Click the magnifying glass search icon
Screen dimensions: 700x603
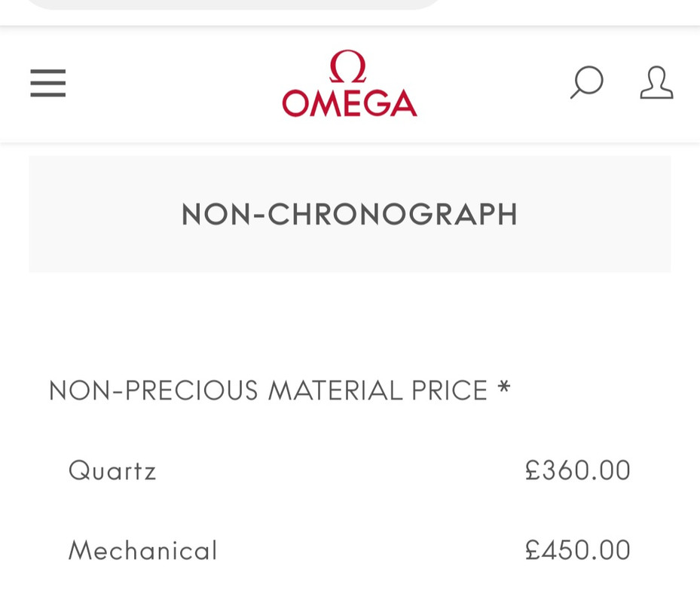[x=586, y=82]
